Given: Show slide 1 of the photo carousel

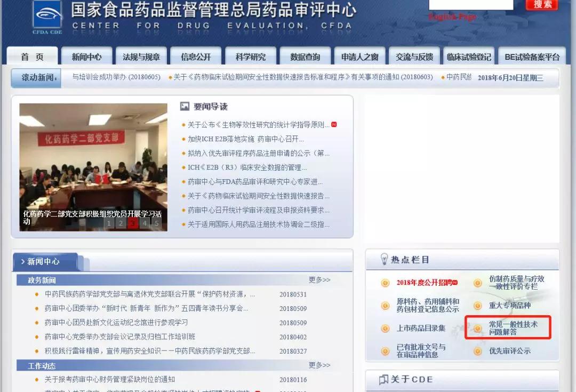Looking at the screenshot, I should click(x=109, y=223).
